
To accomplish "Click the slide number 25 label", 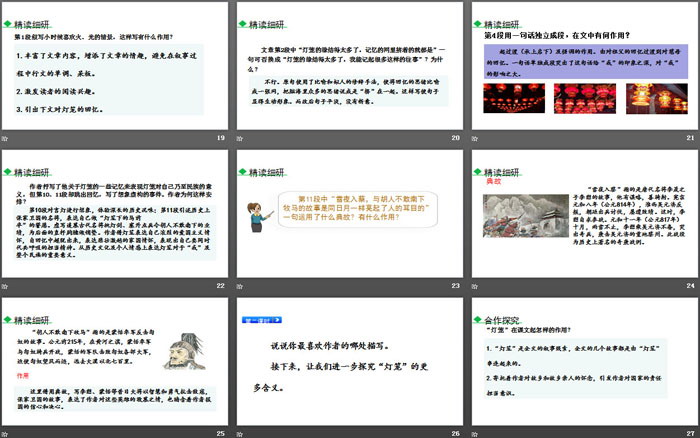I will 221,434.
